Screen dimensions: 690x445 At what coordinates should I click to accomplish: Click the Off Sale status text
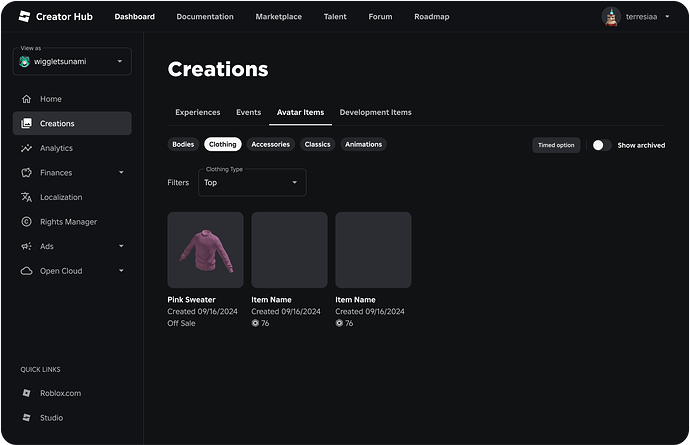(x=181, y=323)
